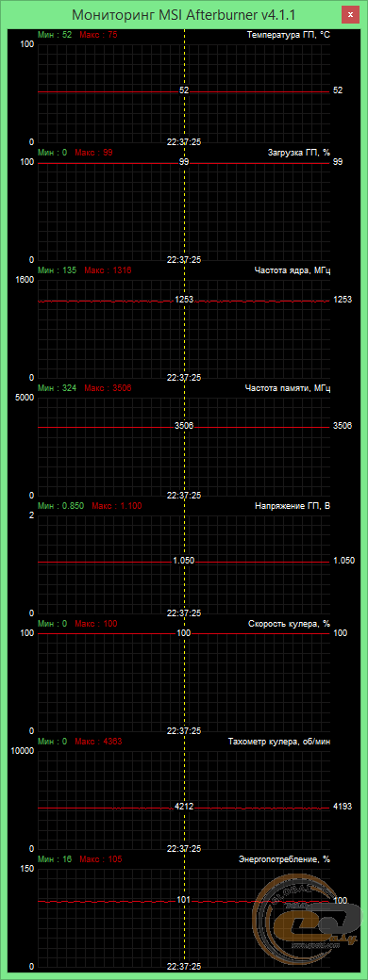
Task: Click the 5000 axis label of memory clock graph
Action: click(24, 399)
